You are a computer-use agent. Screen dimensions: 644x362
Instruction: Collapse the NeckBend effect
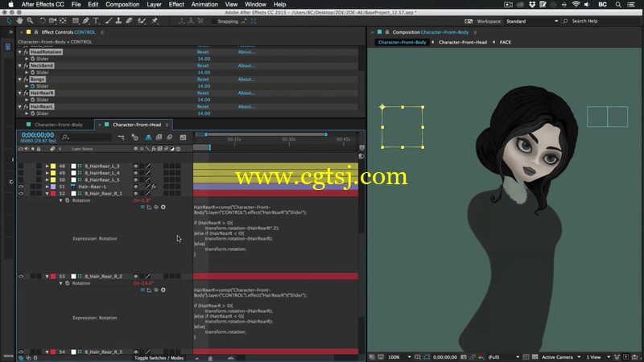point(19,66)
